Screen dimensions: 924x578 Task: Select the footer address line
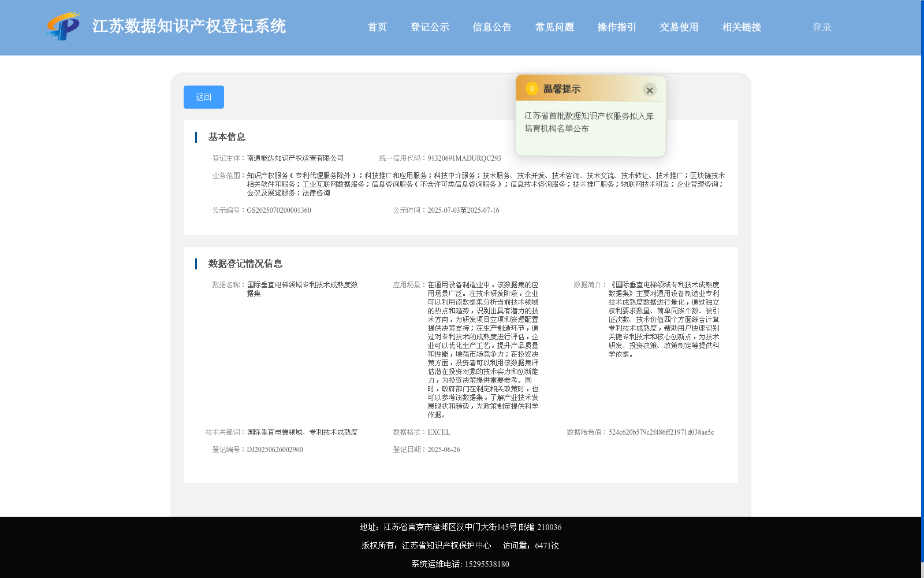pos(460,527)
